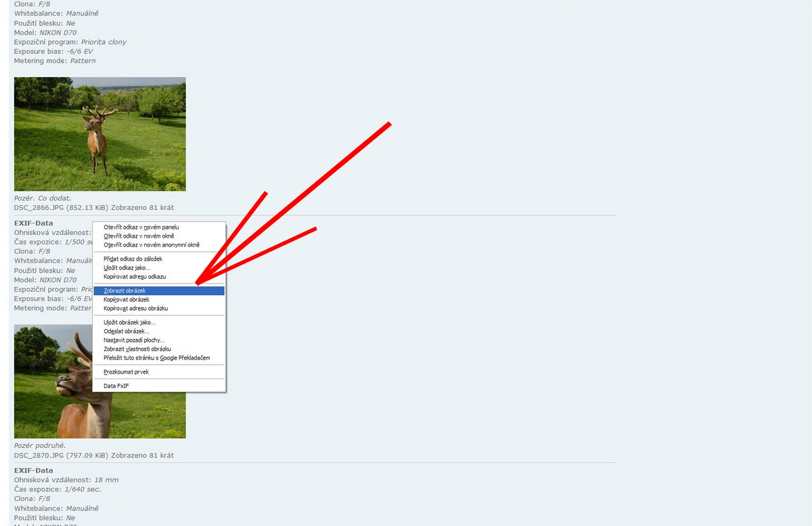Open the standing deer photo thumbnail

(x=99, y=134)
